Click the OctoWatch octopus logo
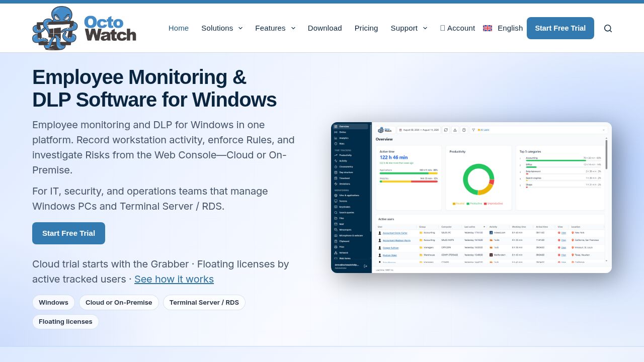 pyautogui.click(x=84, y=28)
